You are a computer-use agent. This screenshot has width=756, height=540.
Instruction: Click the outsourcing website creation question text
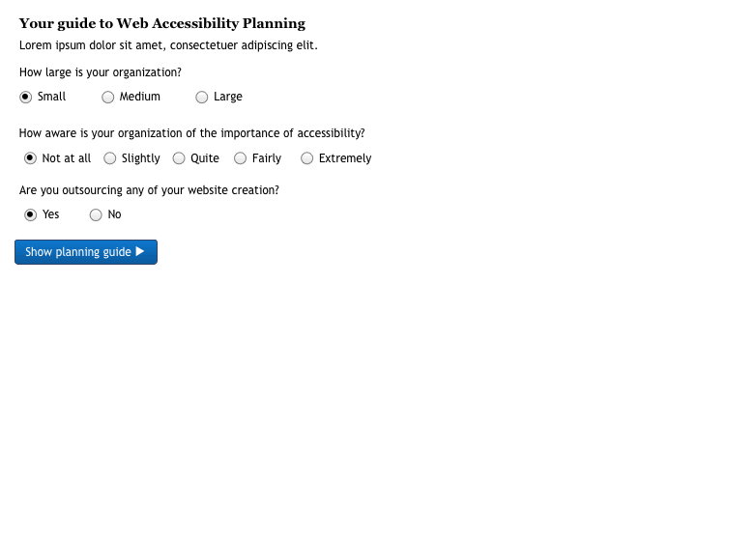click(150, 190)
